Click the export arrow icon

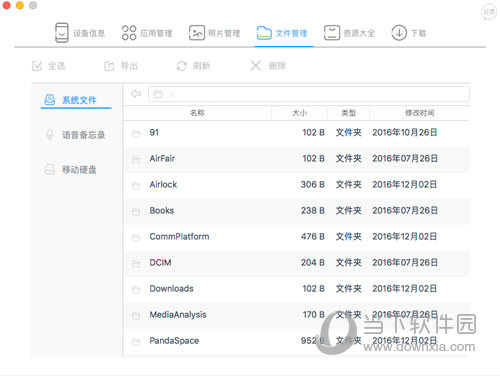click(x=109, y=66)
